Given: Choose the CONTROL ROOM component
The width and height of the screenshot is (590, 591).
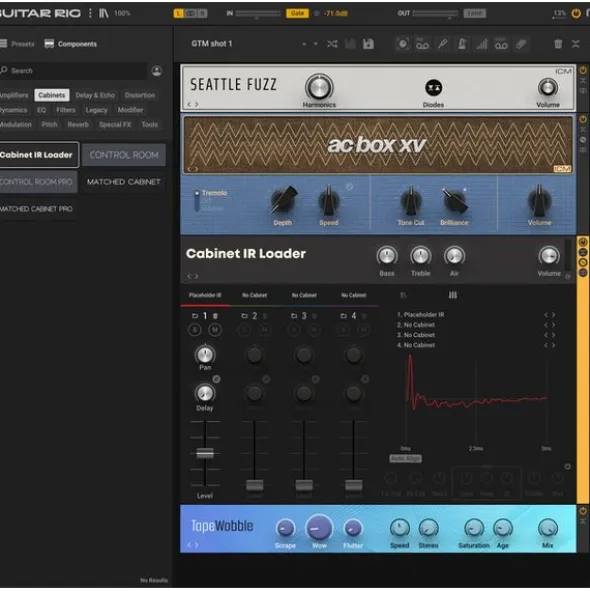Looking at the screenshot, I should pos(124,155).
